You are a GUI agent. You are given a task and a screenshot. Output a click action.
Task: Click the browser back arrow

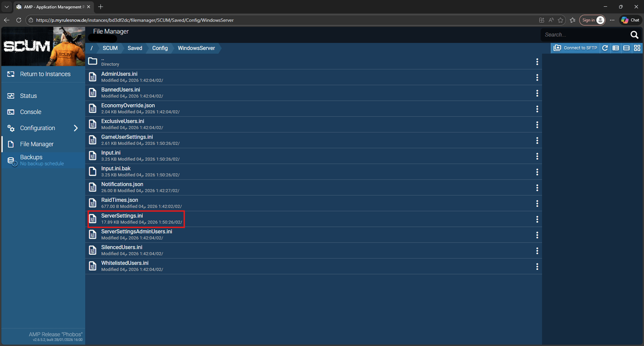pyautogui.click(x=6, y=20)
